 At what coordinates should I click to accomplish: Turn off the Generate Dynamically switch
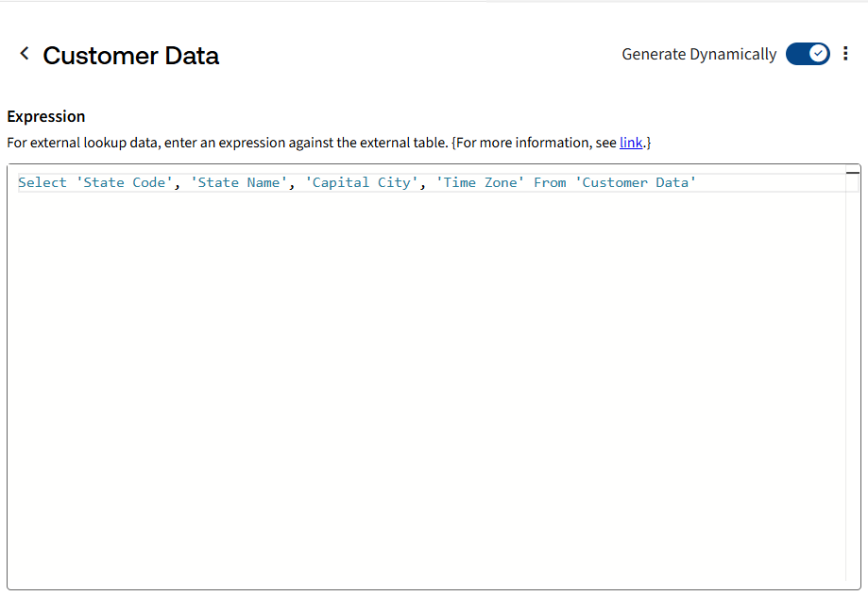(x=808, y=54)
